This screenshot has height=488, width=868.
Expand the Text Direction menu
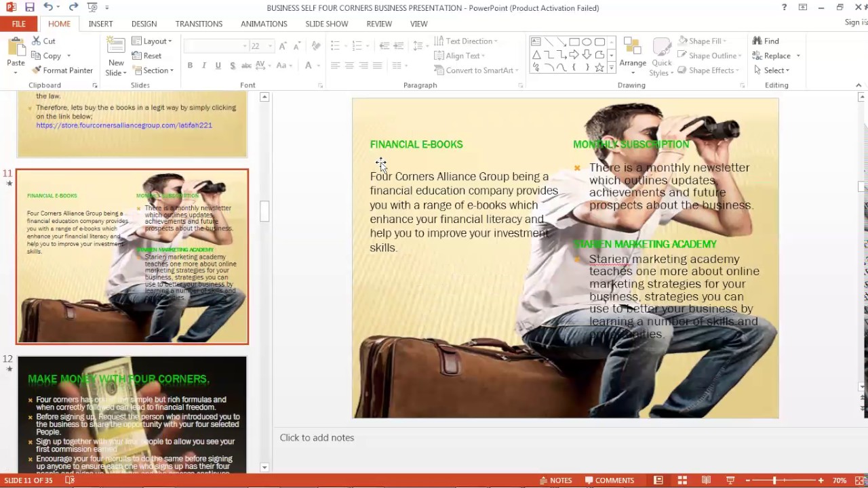click(x=465, y=41)
